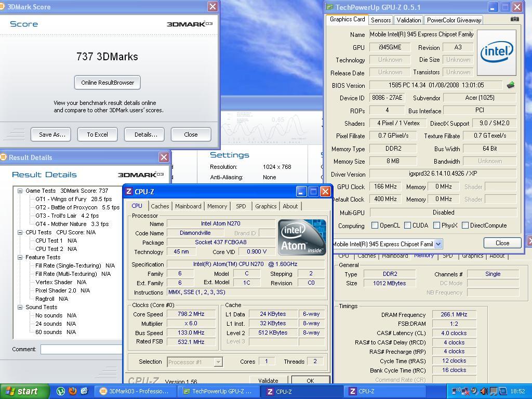This screenshot has width=532, height=399.
Task: Open Graphics tab in front CPU-Z
Action: coord(265,206)
